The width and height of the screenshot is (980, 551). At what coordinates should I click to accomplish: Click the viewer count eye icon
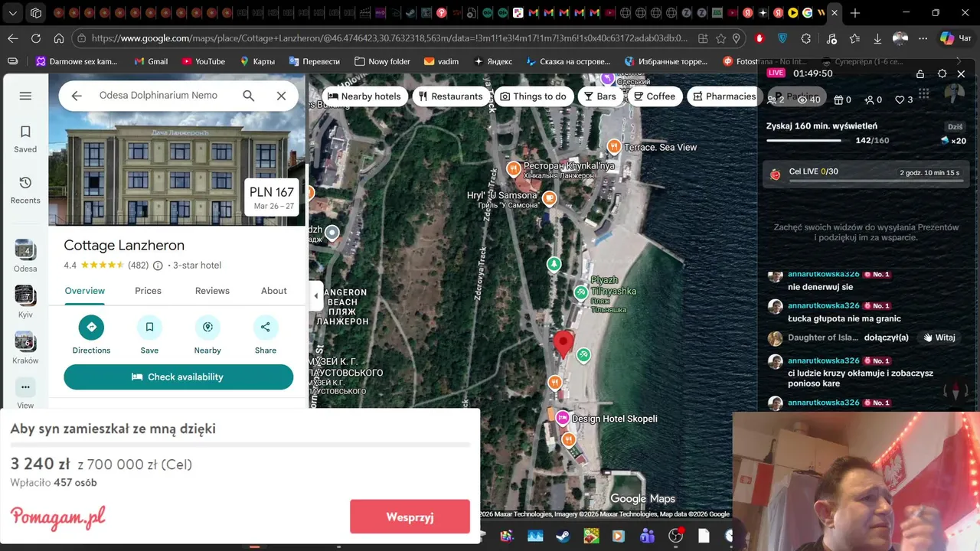[x=802, y=99]
